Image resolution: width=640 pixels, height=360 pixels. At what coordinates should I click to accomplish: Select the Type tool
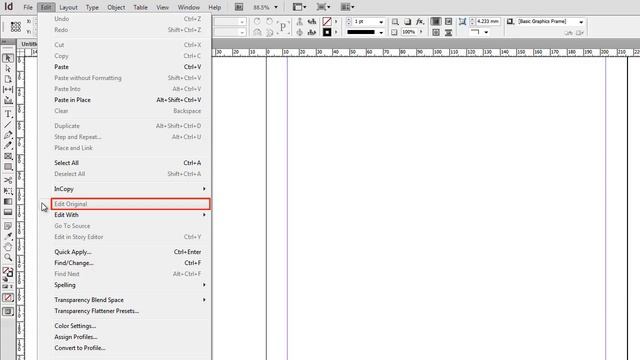point(8,114)
